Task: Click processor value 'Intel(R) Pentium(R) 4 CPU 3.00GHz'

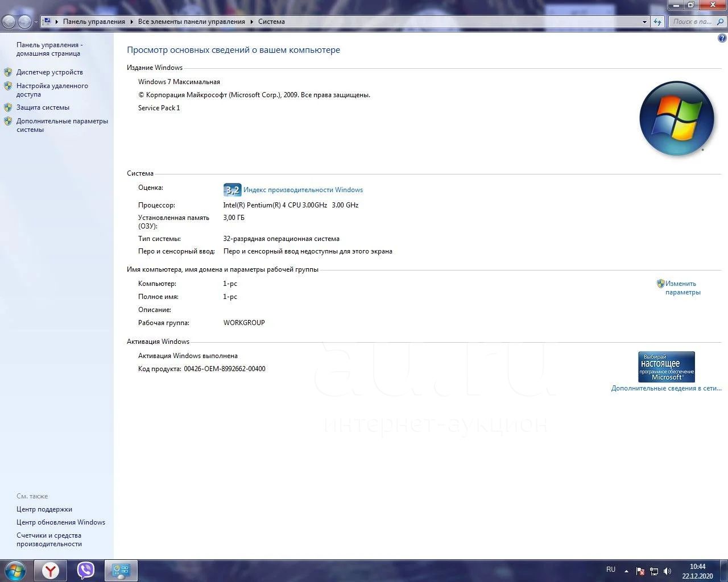Action: coord(275,205)
